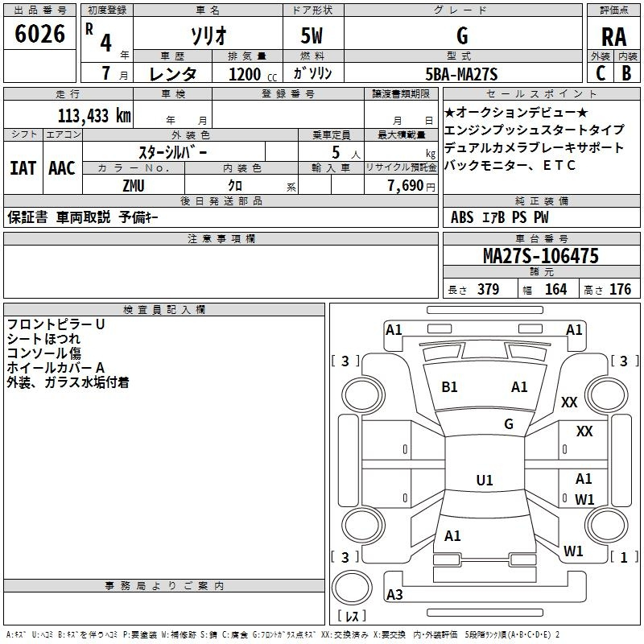This screenshot has height=644, width=644.
Task: Select the 車台番号 header label
Action: click(x=541, y=238)
